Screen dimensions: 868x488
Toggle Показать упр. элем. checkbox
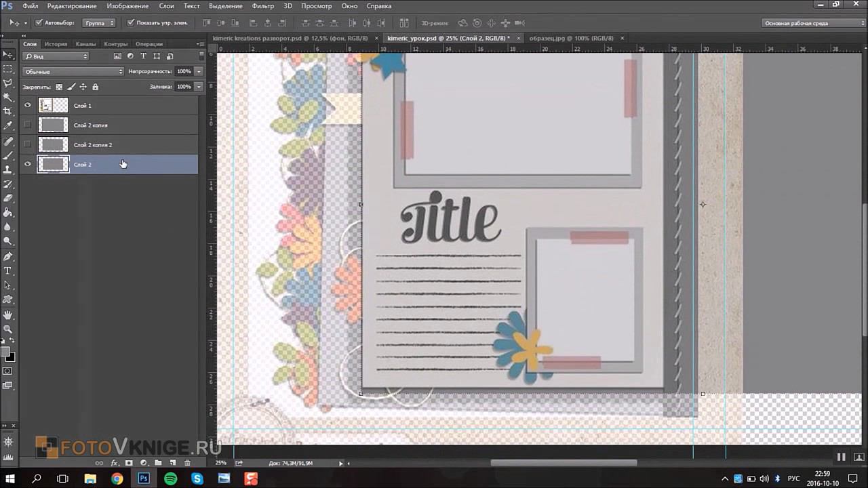tap(131, 22)
